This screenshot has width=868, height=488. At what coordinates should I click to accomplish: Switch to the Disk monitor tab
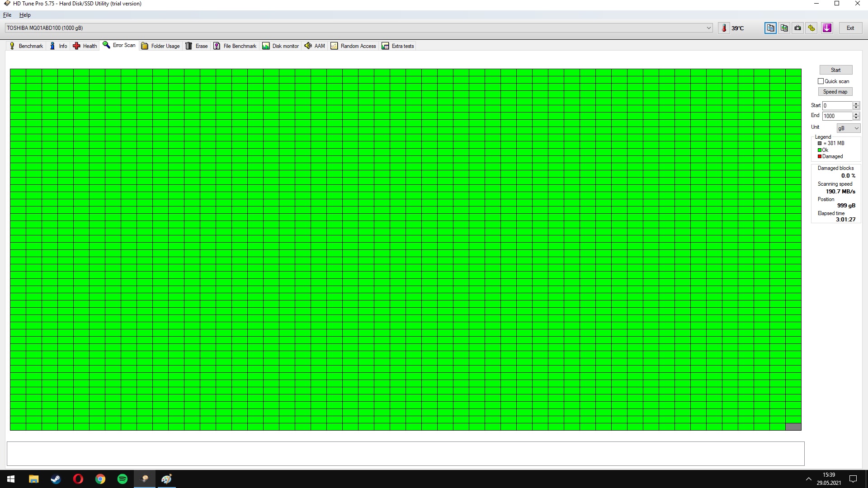point(281,46)
